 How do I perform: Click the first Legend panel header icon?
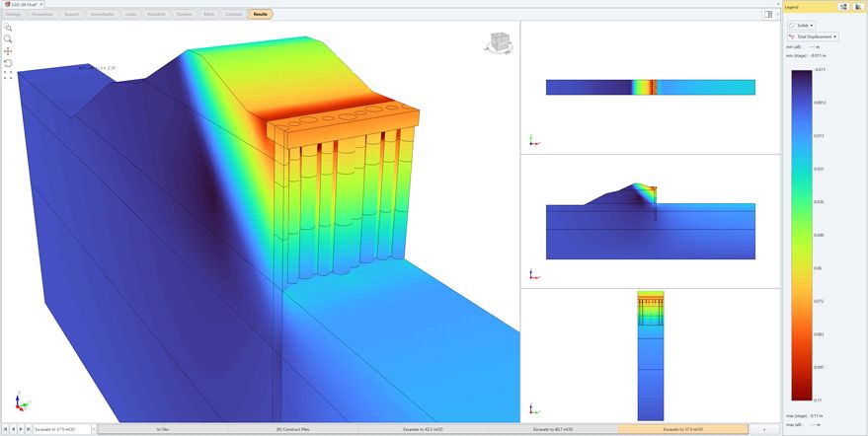(842, 7)
